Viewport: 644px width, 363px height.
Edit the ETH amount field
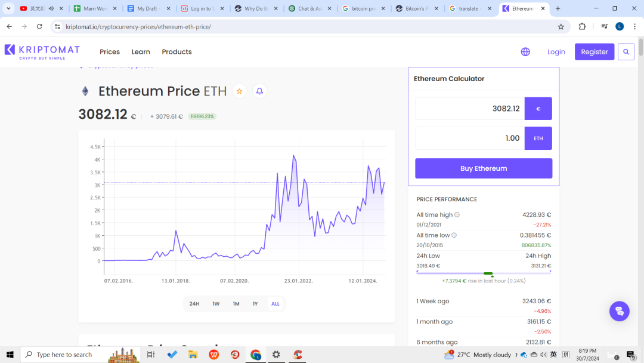470,138
